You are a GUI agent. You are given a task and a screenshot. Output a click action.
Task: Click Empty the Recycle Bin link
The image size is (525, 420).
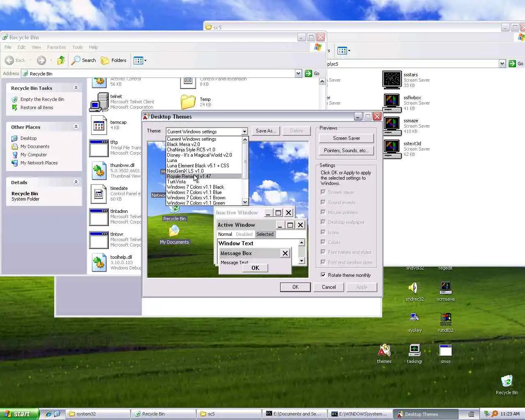(42, 99)
